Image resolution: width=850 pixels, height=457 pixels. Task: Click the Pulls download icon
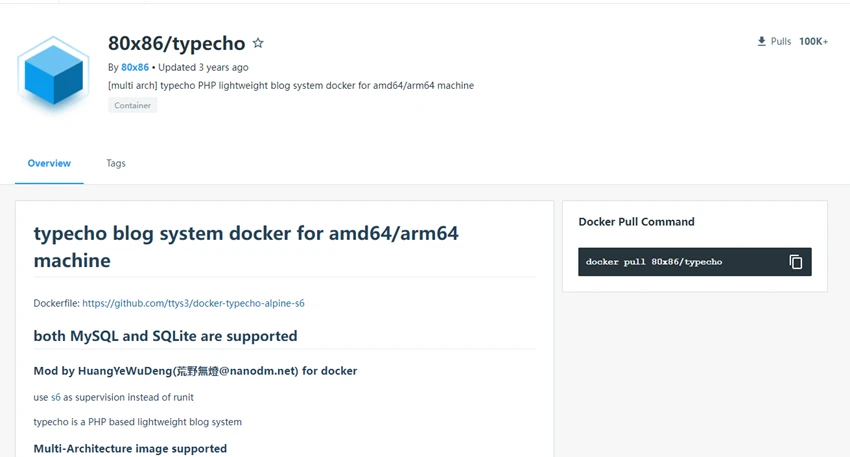click(x=762, y=41)
